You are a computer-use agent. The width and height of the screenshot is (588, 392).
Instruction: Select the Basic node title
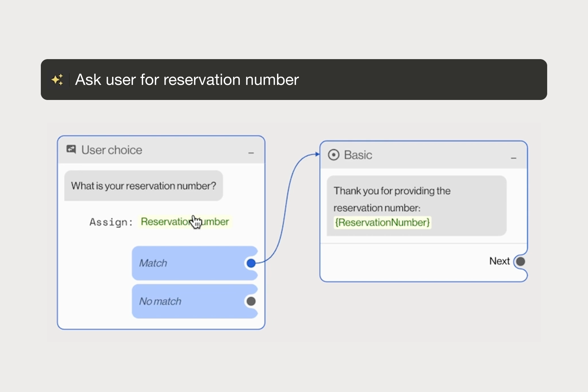tap(358, 155)
